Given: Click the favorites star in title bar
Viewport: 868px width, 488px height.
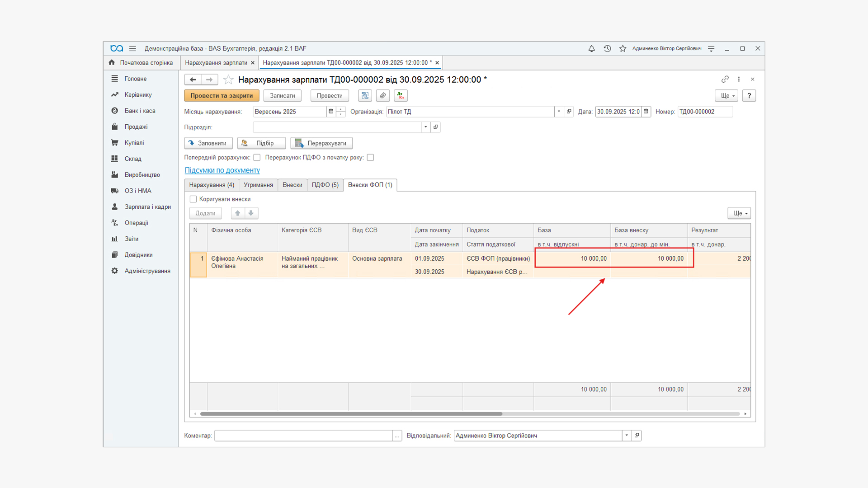Looking at the screenshot, I should [623, 48].
